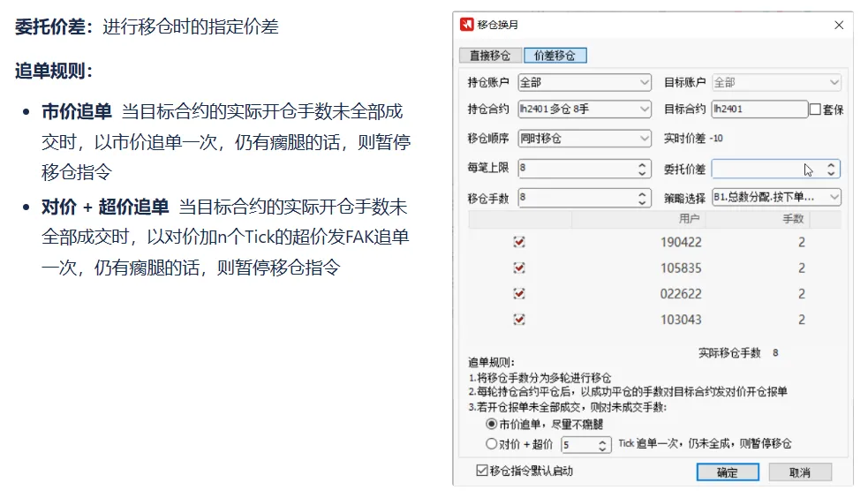
Task: Click the 目标合约 input field
Action: [759, 109]
